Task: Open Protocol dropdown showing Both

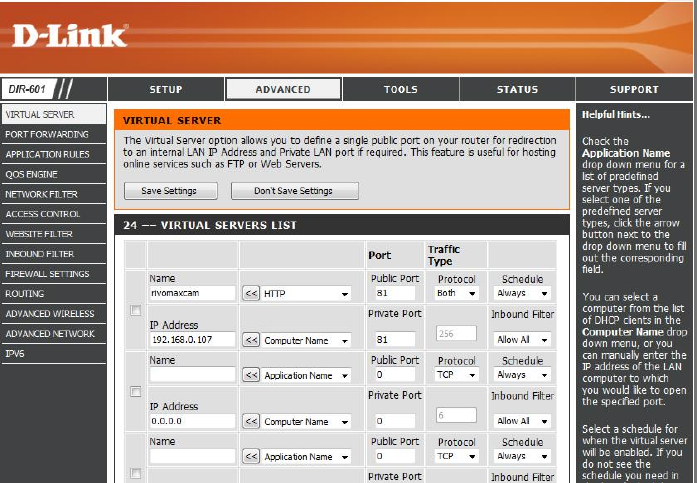Action: pyautogui.click(x=456, y=293)
